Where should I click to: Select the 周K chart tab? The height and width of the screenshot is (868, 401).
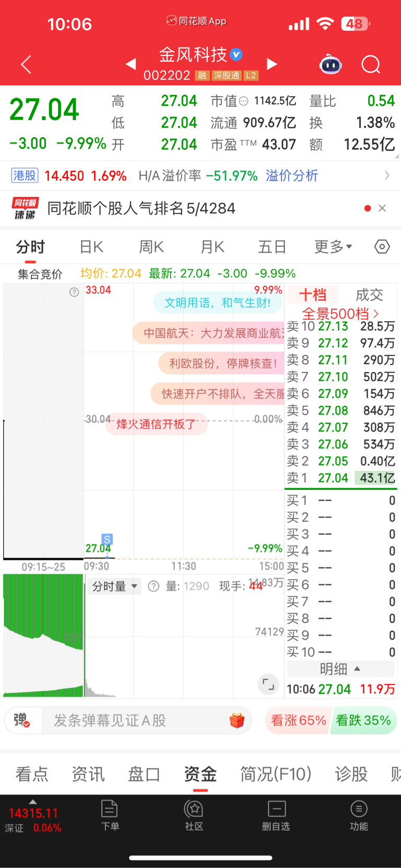coord(151,247)
